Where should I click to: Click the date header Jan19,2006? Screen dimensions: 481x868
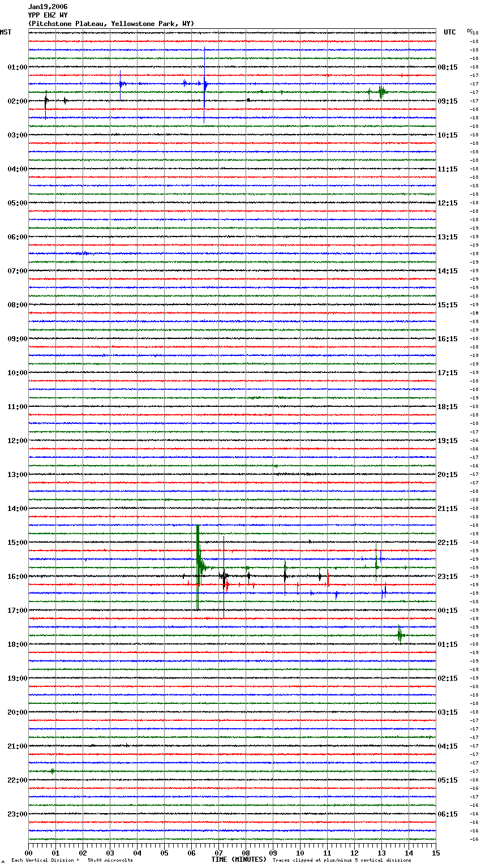(x=48, y=7)
